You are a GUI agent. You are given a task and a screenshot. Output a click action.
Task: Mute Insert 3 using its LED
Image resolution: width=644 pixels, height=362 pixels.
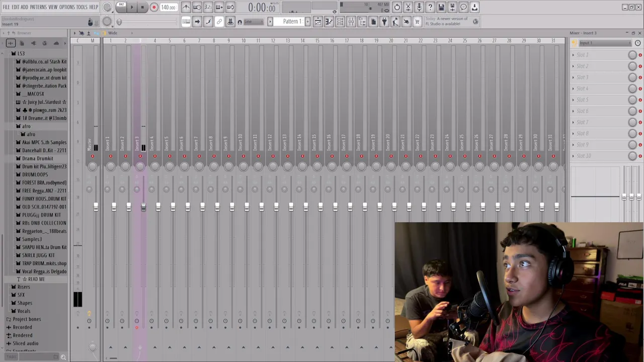click(x=140, y=156)
